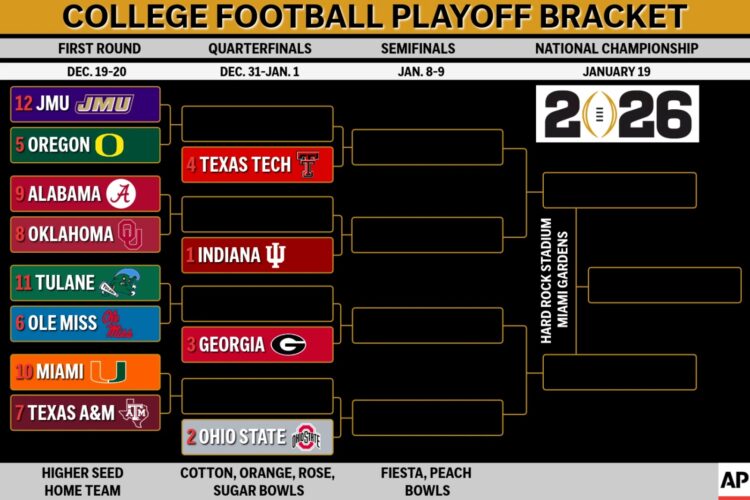Select the Quarterfinals column header
The height and width of the screenshot is (500, 750).
(x=260, y=48)
